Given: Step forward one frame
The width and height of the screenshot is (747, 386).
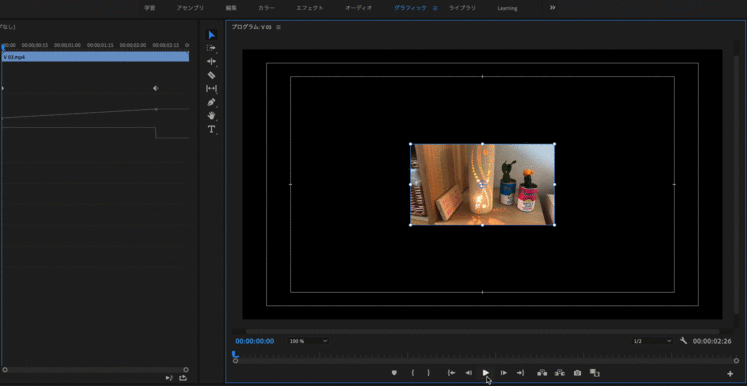Looking at the screenshot, I should click(504, 373).
